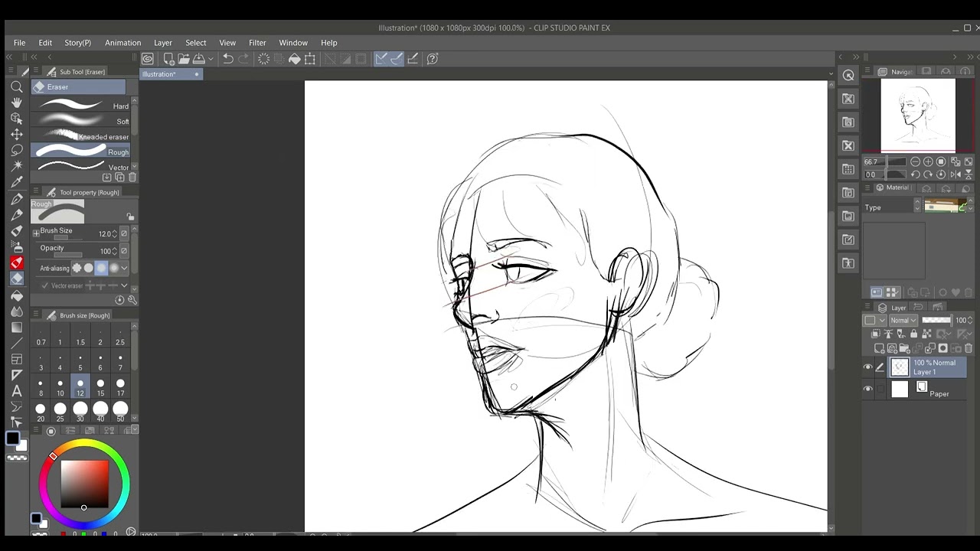Image resolution: width=980 pixels, height=551 pixels.
Task: Open the Edit menu
Action: (x=45, y=43)
